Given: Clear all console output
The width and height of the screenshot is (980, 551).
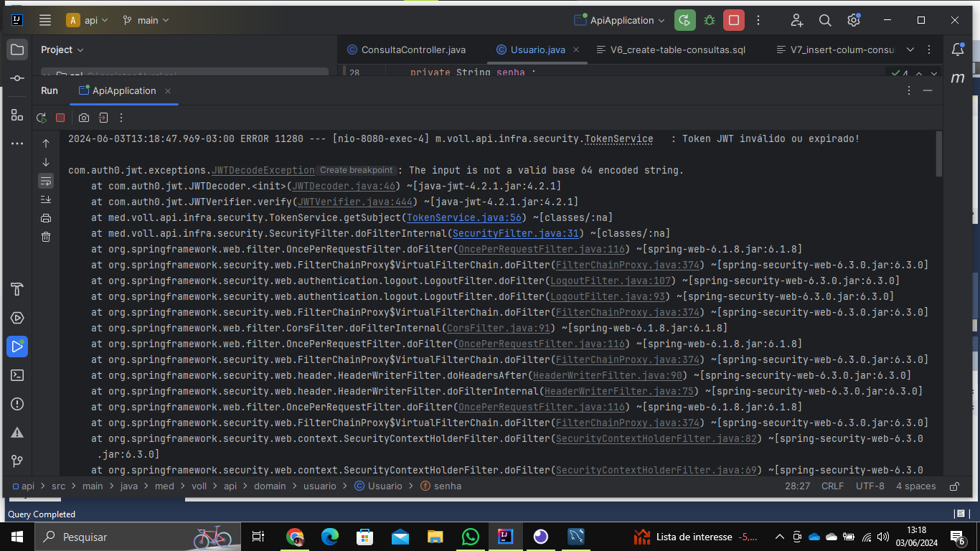Looking at the screenshot, I should click(46, 237).
